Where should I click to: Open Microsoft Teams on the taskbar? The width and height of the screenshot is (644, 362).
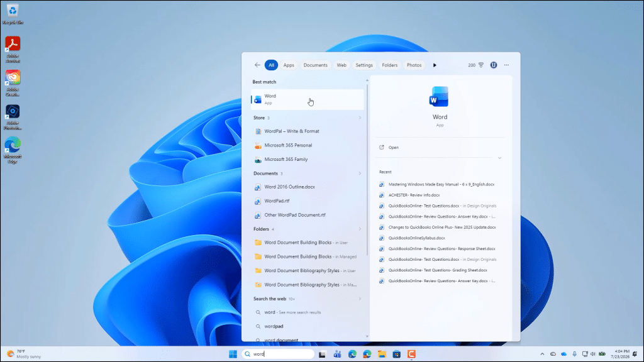point(337,354)
